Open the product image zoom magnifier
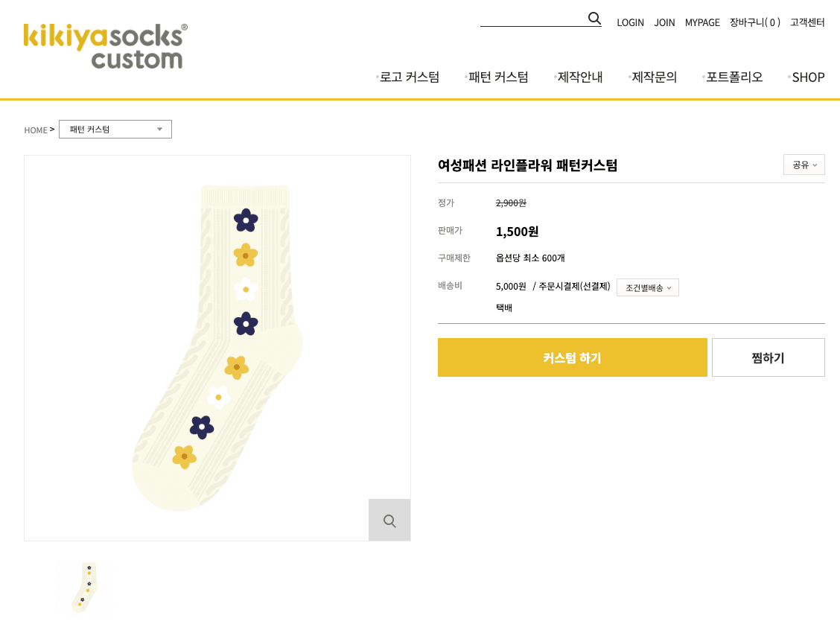Image resolution: width=840 pixels, height=624 pixels. tap(389, 520)
